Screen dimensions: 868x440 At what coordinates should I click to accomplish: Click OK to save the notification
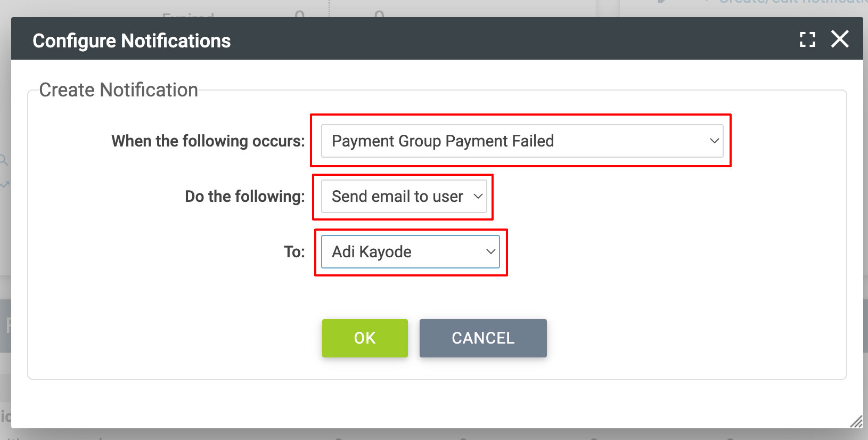click(x=365, y=338)
